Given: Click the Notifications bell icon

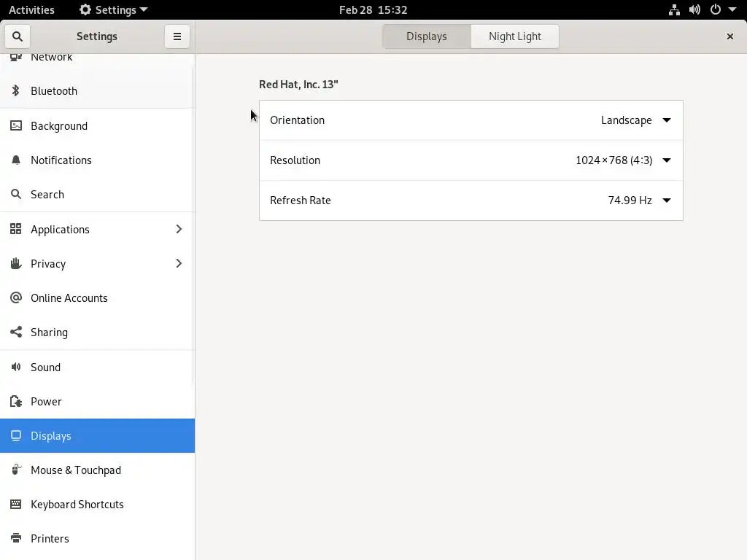Looking at the screenshot, I should 16,160.
